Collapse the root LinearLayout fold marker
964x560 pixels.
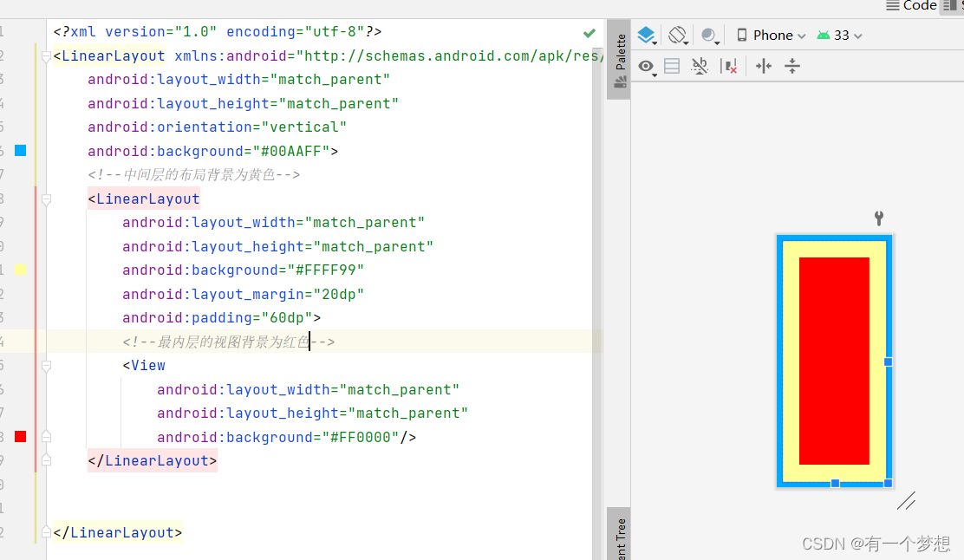coord(46,56)
